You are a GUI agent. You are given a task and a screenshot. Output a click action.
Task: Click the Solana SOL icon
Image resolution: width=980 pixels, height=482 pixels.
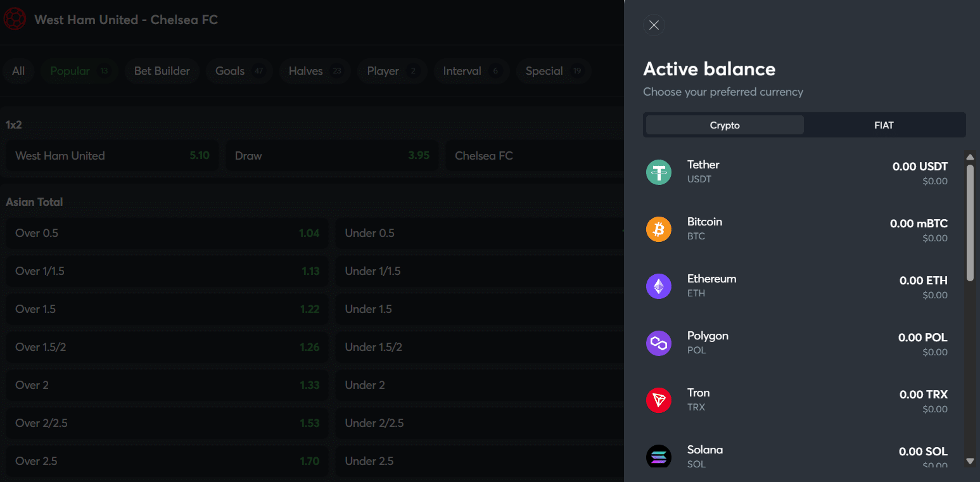pyautogui.click(x=659, y=457)
